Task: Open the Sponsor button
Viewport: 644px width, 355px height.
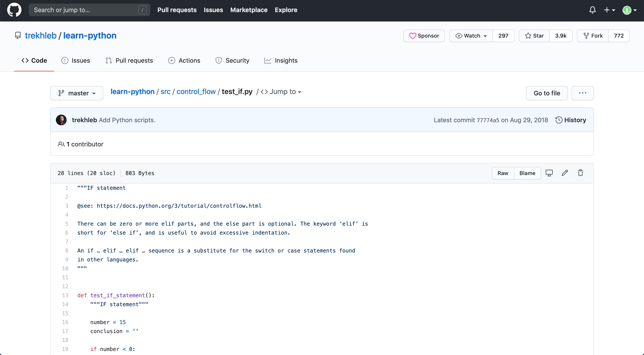Action: 424,36
